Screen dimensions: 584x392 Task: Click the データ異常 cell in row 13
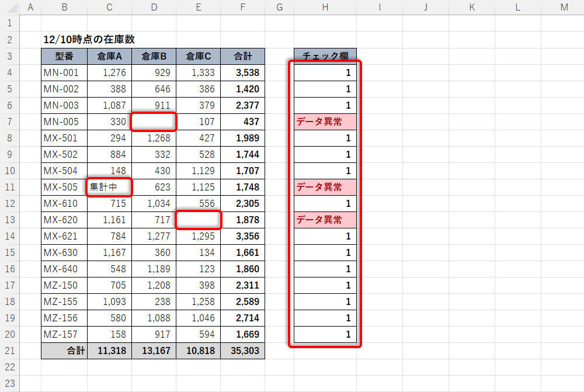(x=325, y=220)
